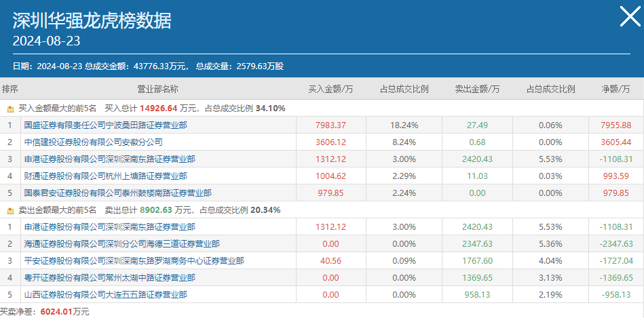The height and width of the screenshot is (318, 644).
Task: Select the 2.19% ratio cell
Action: (550, 295)
